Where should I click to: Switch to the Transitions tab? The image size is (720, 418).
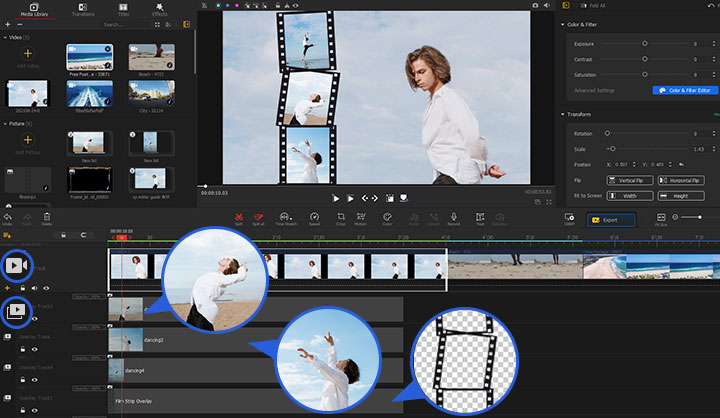(x=84, y=10)
